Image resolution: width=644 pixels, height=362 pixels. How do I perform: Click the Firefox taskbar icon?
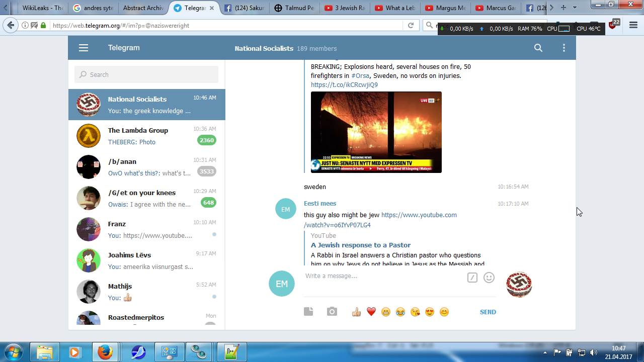click(x=105, y=352)
